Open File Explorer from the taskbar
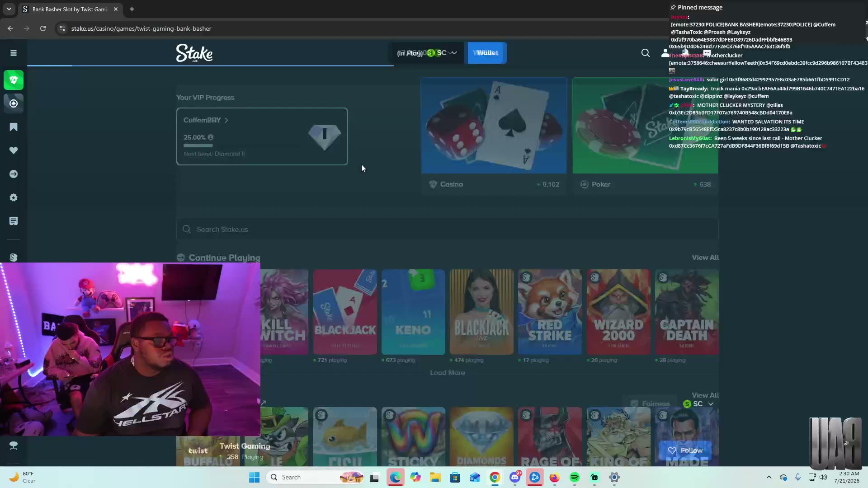868x488 pixels. click(435, 477)
